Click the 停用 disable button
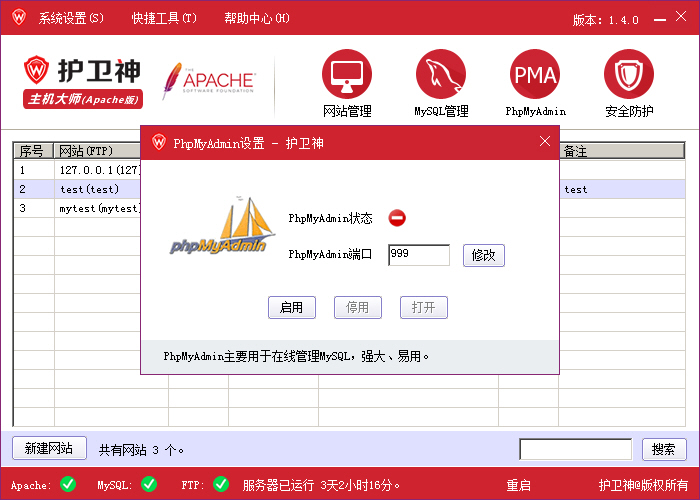 358,307
